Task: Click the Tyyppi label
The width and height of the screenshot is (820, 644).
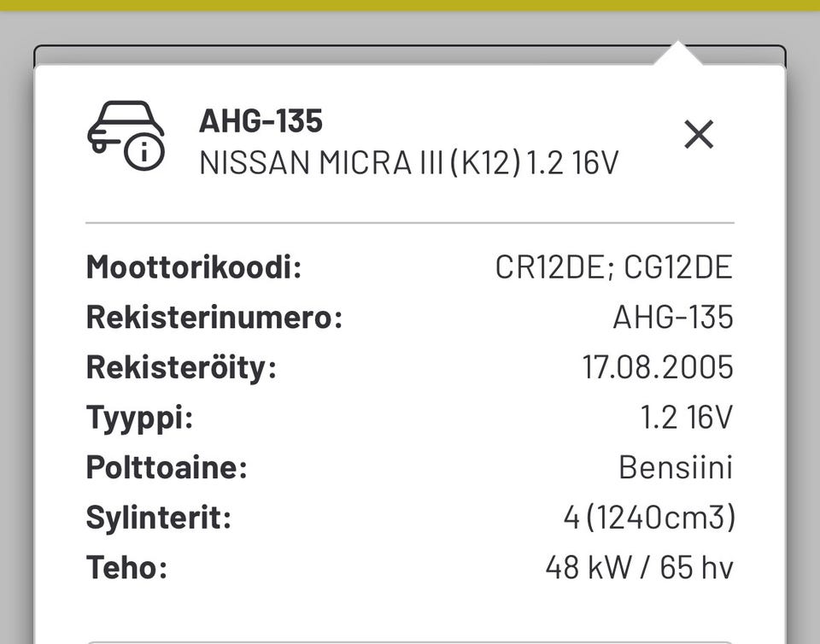Action: (139, 419)
